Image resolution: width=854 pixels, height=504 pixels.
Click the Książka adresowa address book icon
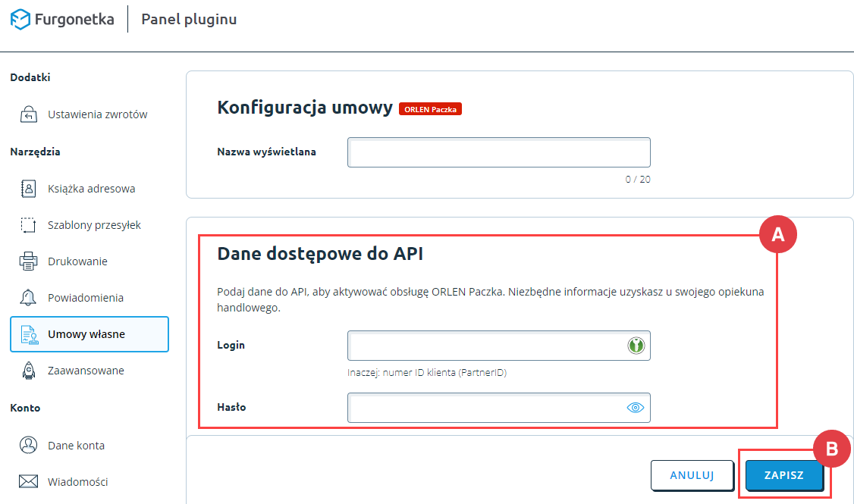click(x=28, y=188)
